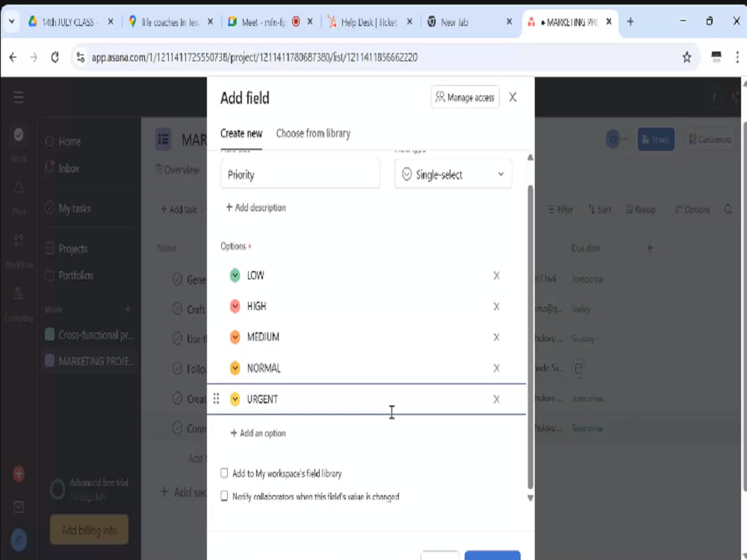This screenshot has width=747, height=560.
Task: Open the Filter option
Action: click(560, 210)
